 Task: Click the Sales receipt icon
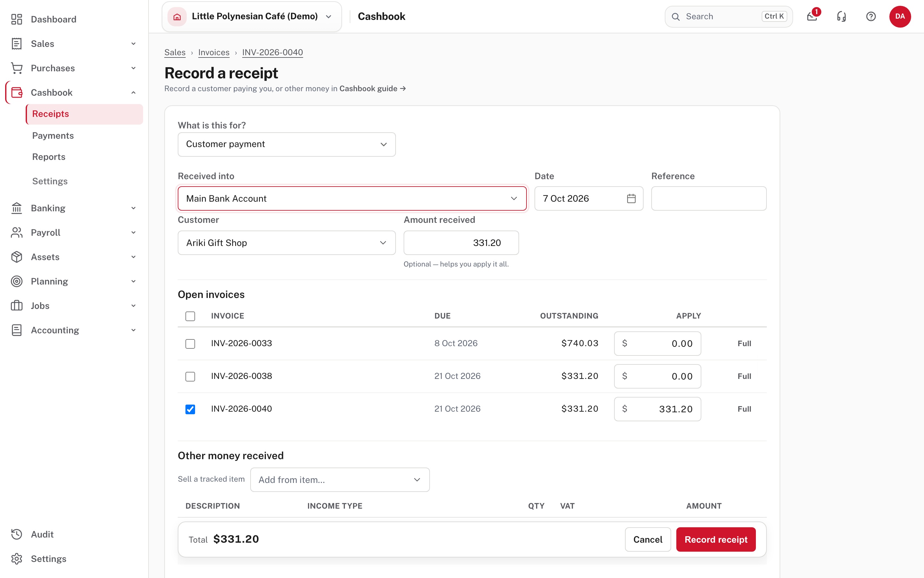click(x=16, y=44)
